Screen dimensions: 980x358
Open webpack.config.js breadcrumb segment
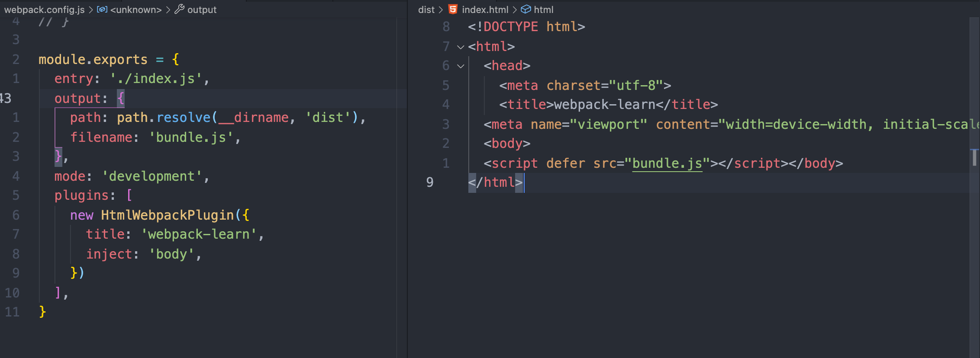coord(45,10)
